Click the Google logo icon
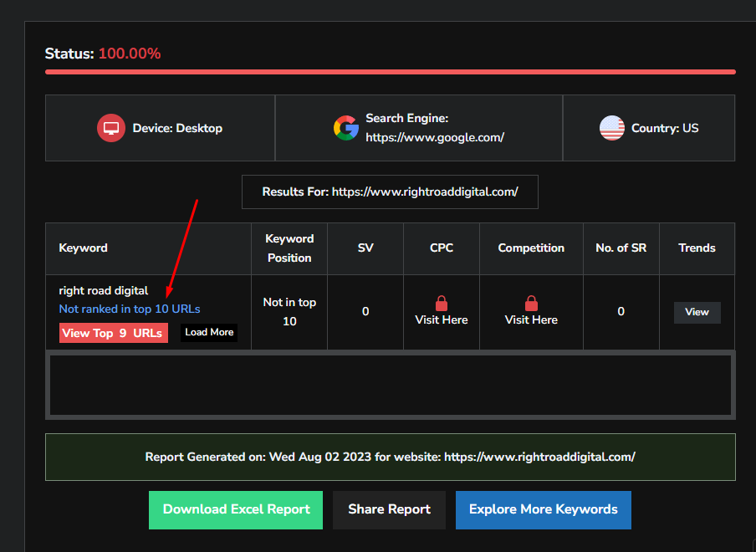 [345, 128]
